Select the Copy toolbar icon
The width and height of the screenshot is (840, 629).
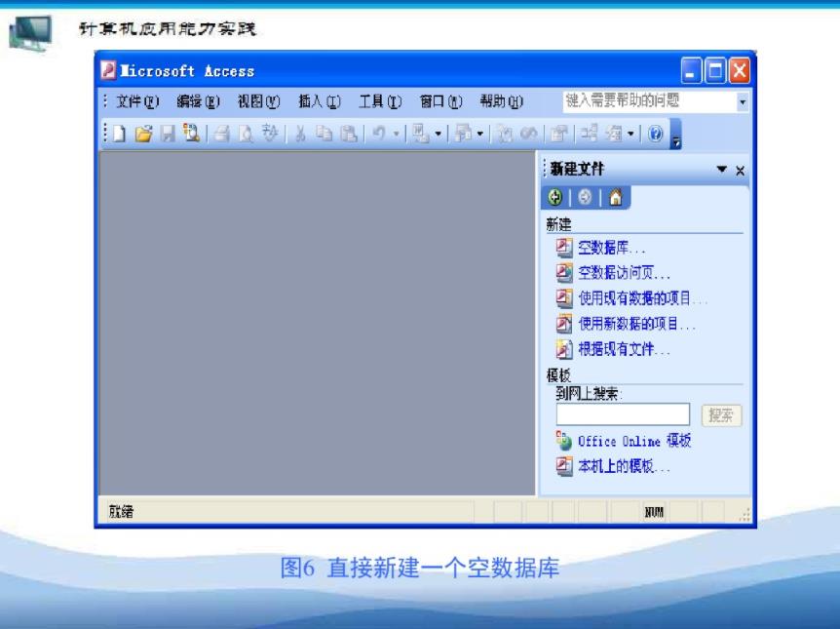(325, 129)
